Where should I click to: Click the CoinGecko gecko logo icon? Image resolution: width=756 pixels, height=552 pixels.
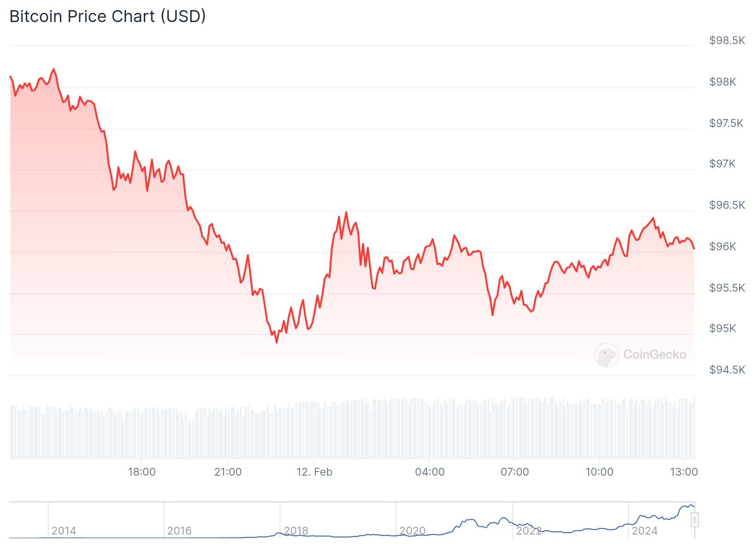tap(606, 355)
